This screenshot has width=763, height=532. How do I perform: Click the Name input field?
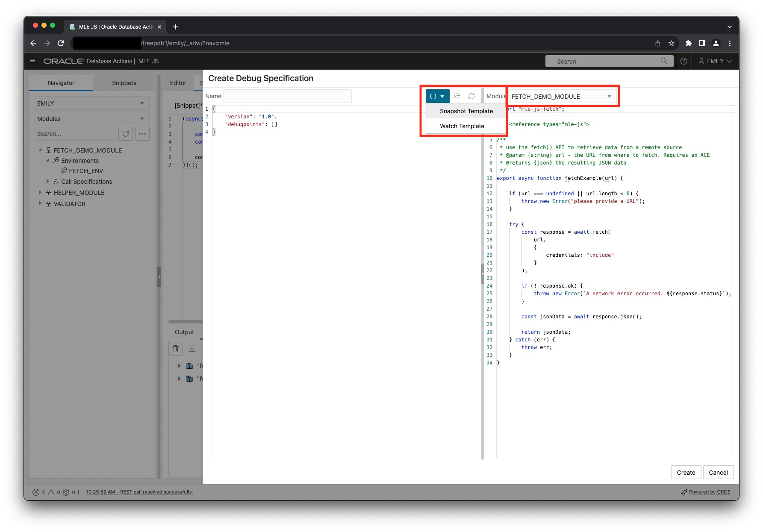click(x=287, y=96)
